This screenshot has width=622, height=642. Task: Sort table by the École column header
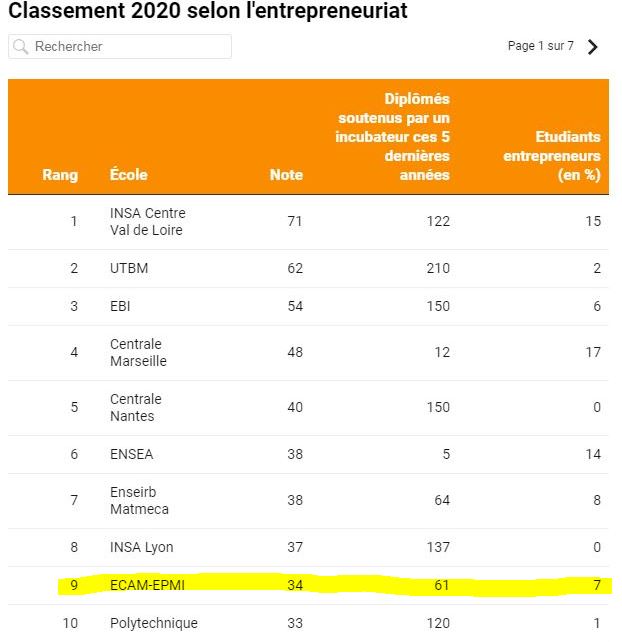pos(129,174)
